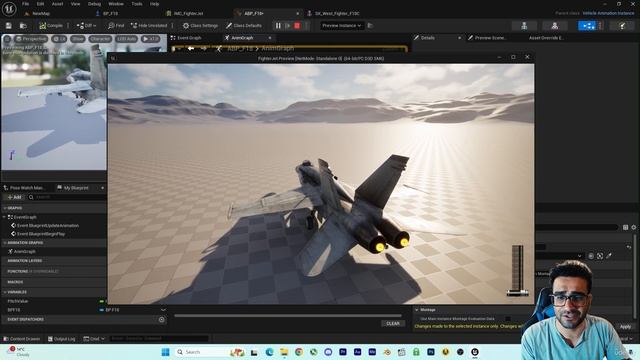Open the Character viewport menu
Image resolution: width=640 pixels, height=360 pixels.
pyautogui.click(x=100, y=39)
